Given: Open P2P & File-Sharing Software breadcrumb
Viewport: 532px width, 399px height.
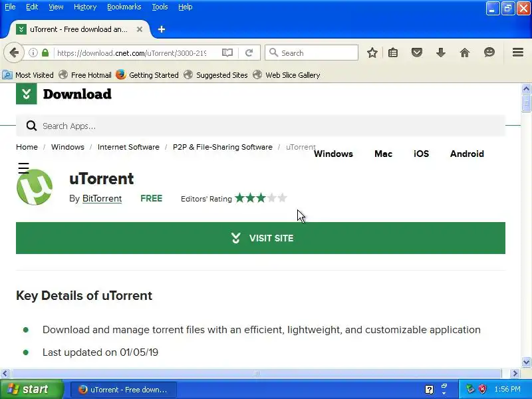Looking at the screenshot, I should click(223, 147).
